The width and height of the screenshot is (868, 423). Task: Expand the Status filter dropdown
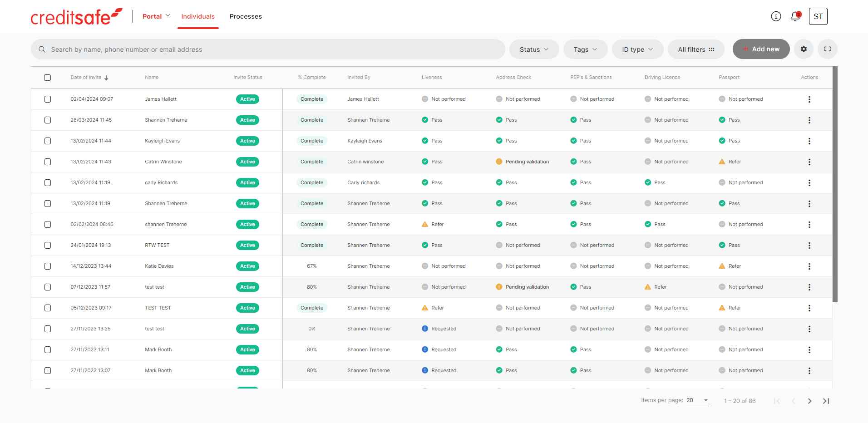[534, 49]
